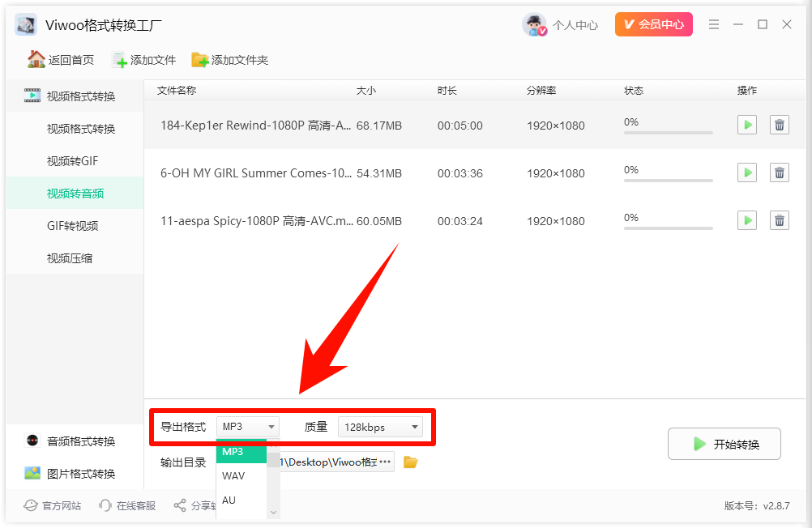Viewport: 812px width, 528px height.
Task: Play the 184-Kep1er Rewind file
Action: point(746,125)
